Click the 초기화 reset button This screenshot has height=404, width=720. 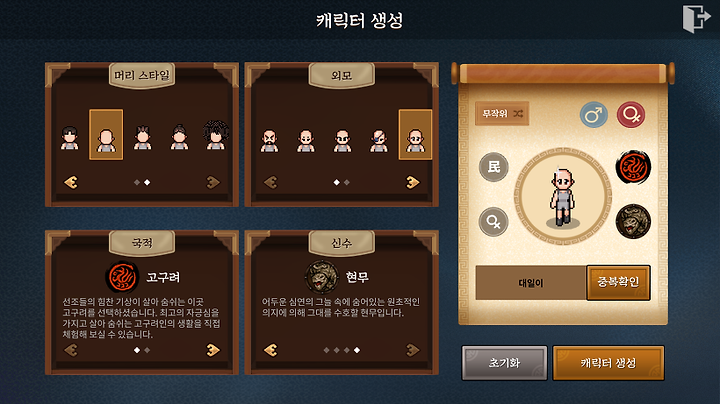504,363
